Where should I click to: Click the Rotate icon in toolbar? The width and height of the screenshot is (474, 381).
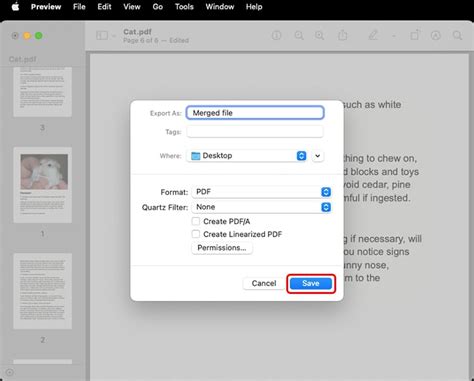[415, 35]
